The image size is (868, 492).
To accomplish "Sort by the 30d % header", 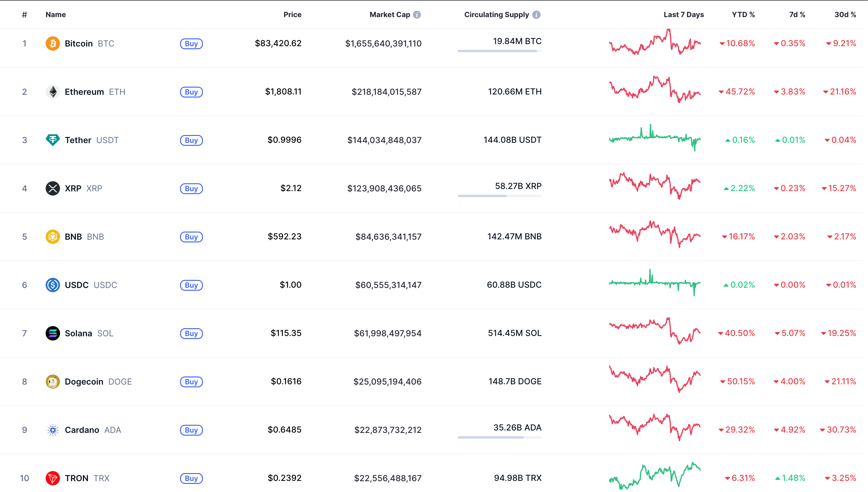I will 845,15.
